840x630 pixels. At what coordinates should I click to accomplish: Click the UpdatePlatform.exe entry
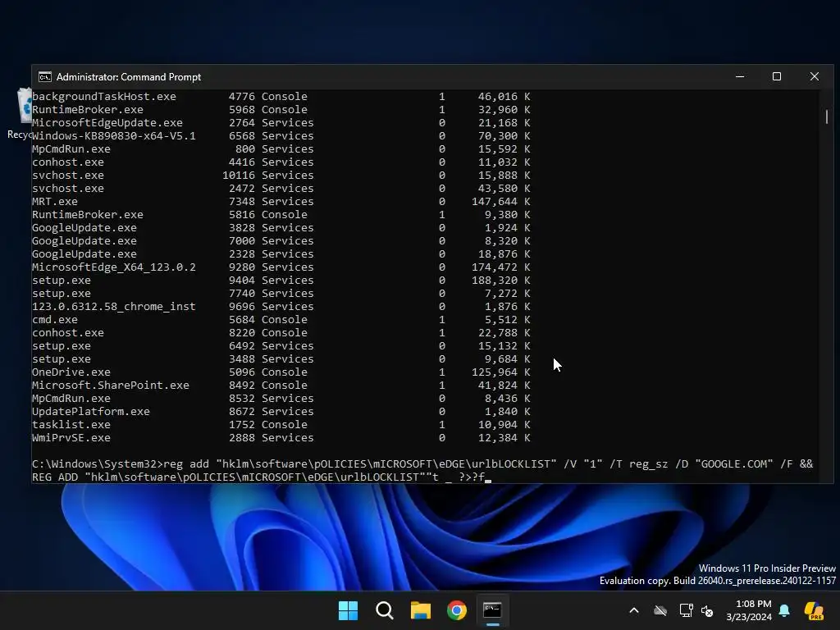91,412
